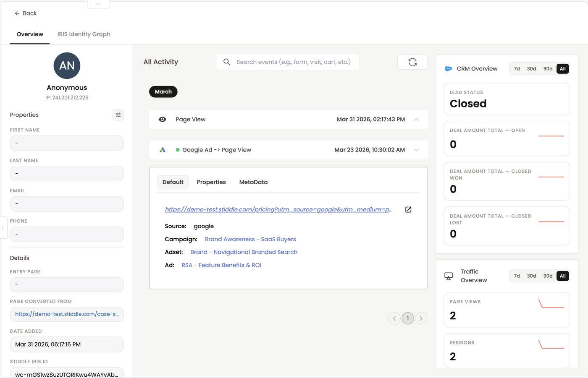588x378 pixels.
Task: Click the search magnifier icon
Action: click(x=227, y=62)
